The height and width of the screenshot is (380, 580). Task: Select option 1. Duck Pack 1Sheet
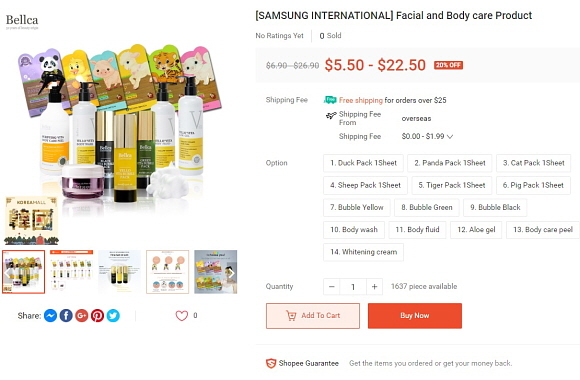pos(363,163)
